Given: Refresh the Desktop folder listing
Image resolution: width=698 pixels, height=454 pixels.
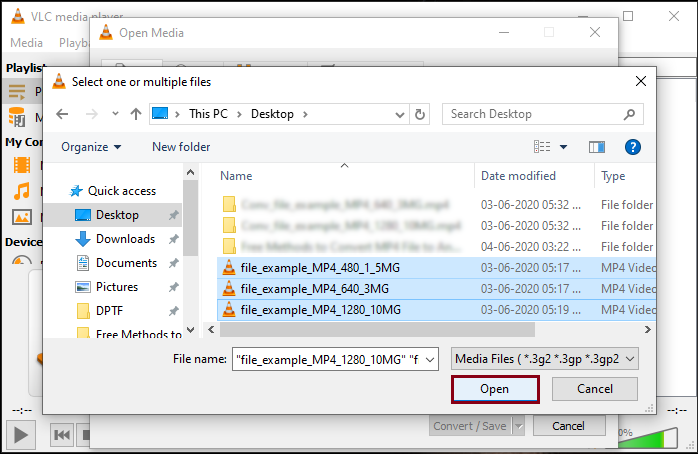Looking at the screenshot, I should (x=419, y=114).
